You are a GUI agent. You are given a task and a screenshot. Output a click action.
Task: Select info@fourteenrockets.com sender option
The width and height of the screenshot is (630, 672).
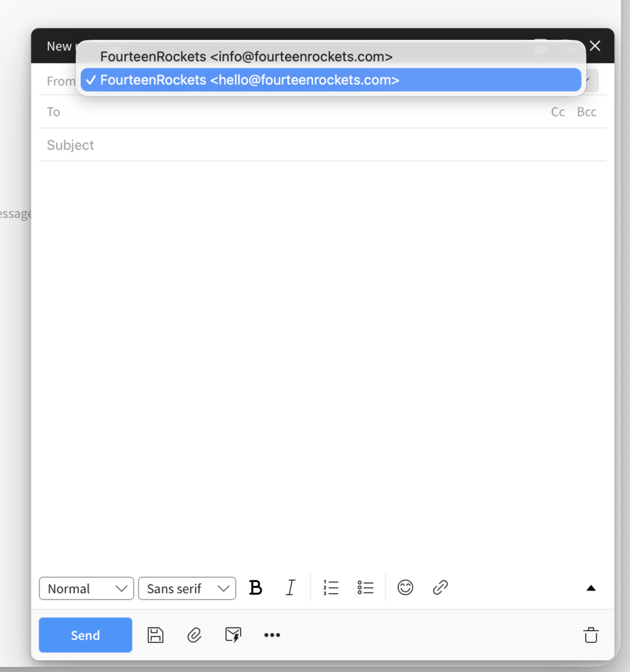point(331,56)
